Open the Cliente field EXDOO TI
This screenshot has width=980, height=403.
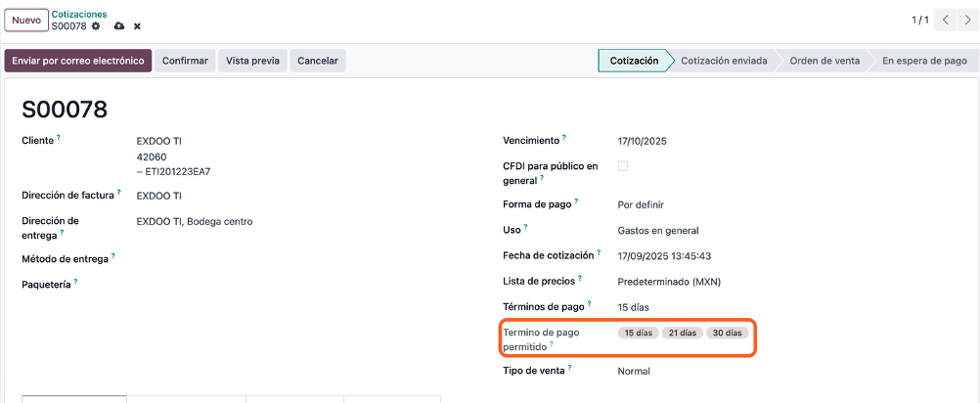coord(158,141)
